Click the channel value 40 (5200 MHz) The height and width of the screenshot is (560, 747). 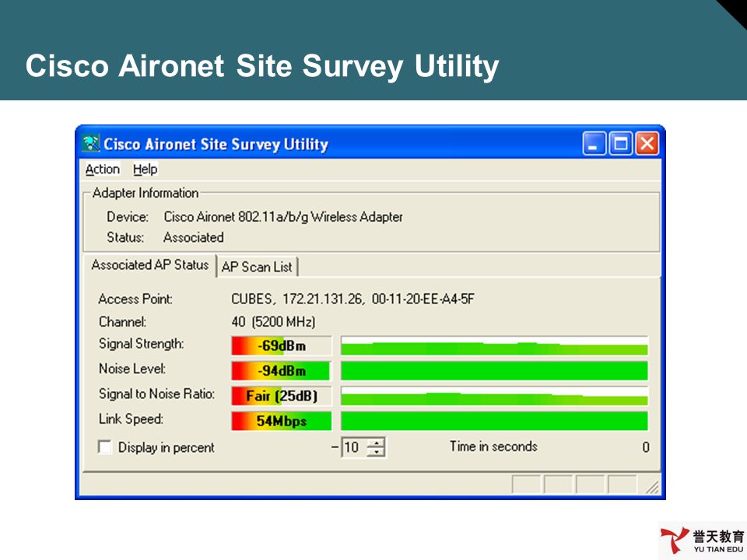click(x=273, y=322)
